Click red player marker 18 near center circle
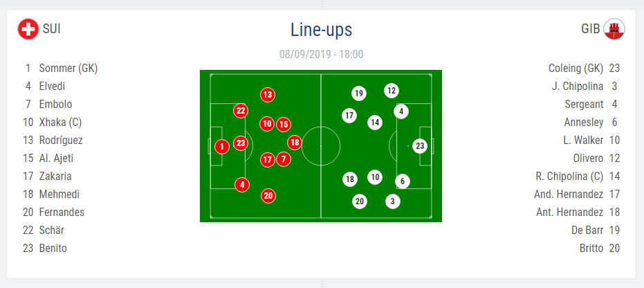This screenshot has height=288, width=644. point(295,143)
